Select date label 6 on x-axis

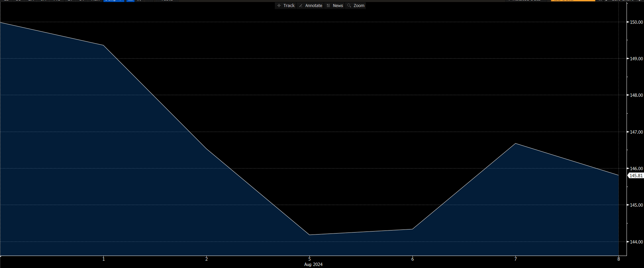pos(412,259)
